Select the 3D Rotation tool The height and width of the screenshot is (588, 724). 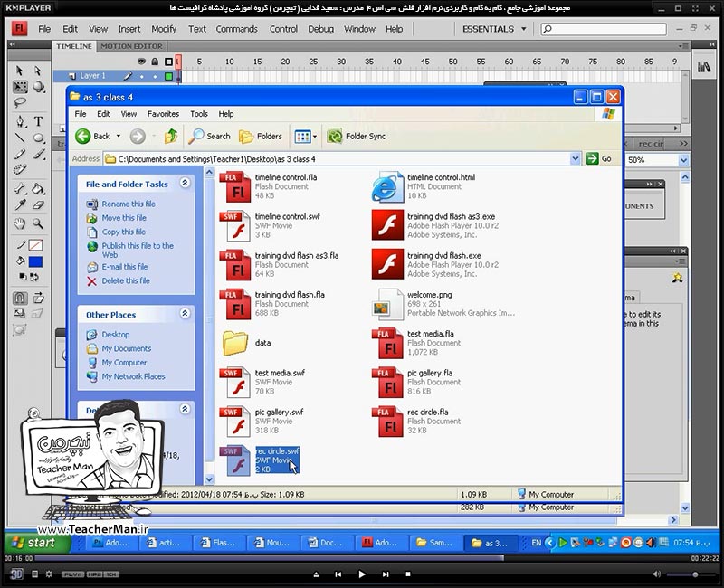pos(39,87)
